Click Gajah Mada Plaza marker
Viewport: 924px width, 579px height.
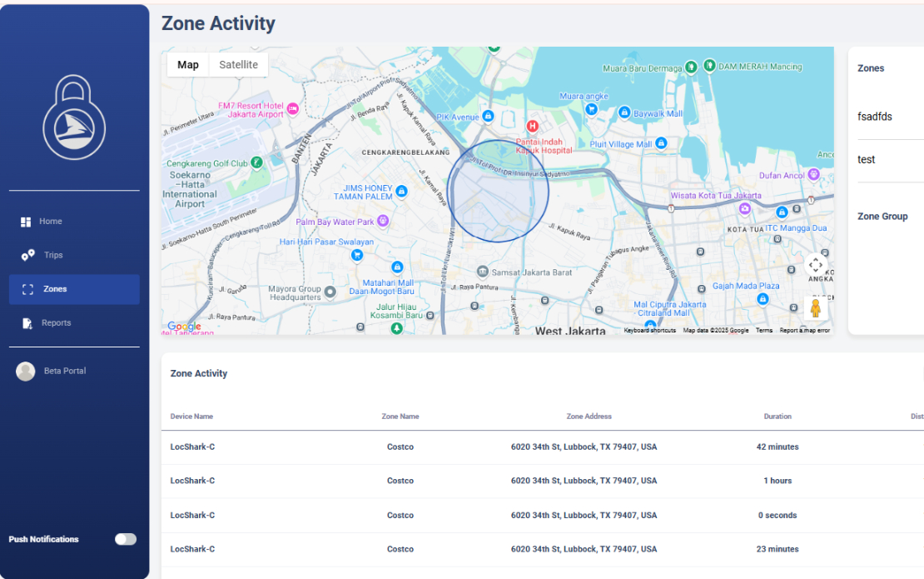point(763,299)
